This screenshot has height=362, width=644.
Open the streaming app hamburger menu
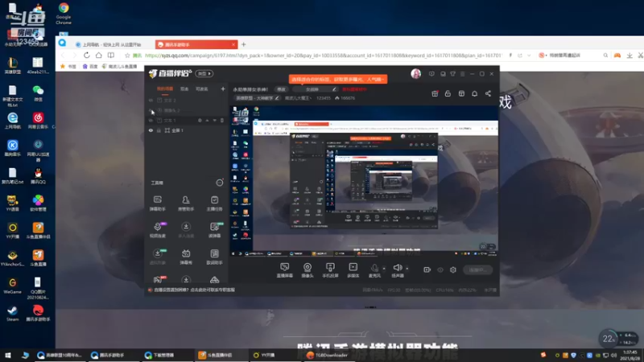pyautogui.click(x=462, y=74)
